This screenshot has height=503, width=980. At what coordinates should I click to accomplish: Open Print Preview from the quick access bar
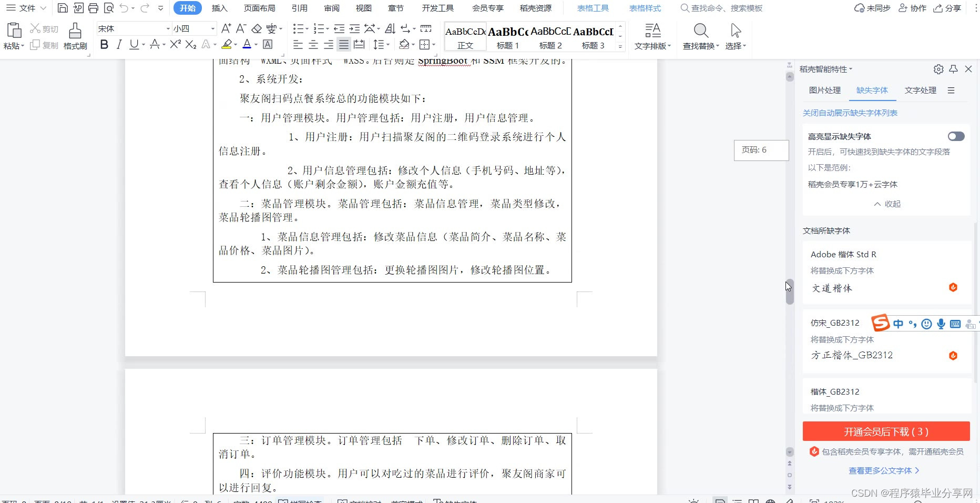(108, 8)
